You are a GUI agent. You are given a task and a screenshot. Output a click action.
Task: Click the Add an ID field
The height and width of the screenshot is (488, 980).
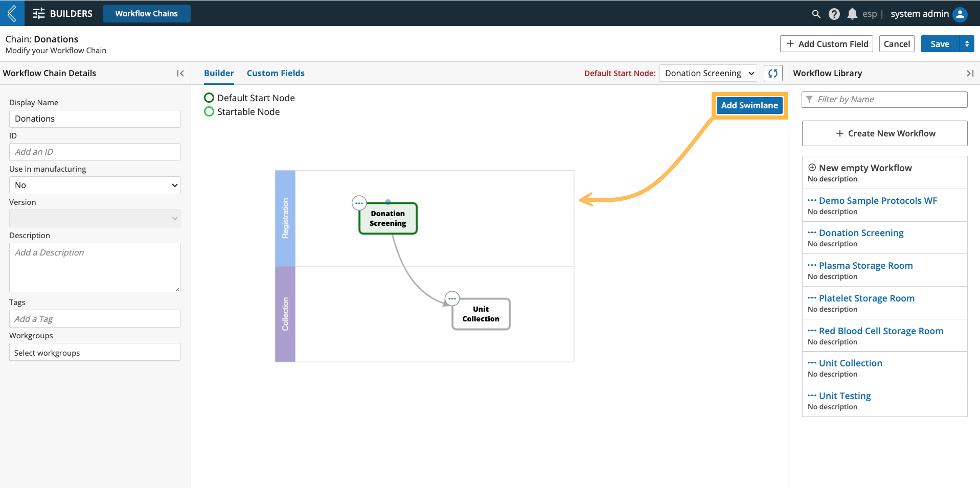pos(95,152)
